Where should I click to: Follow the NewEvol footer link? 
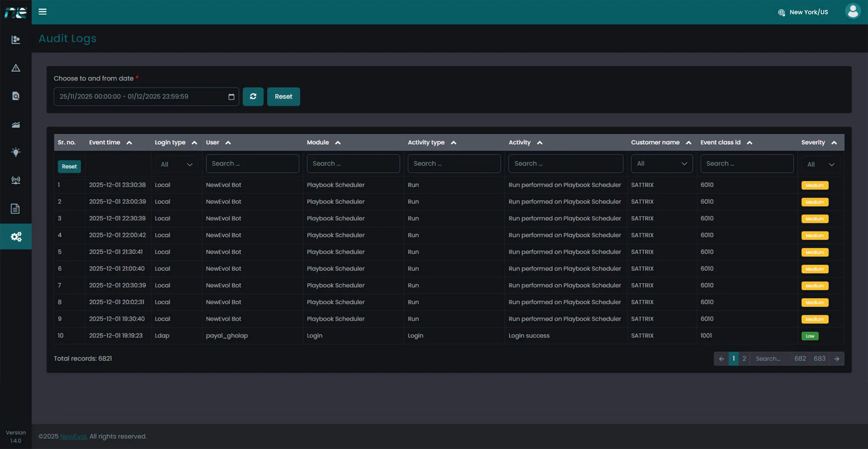[73, 436]
